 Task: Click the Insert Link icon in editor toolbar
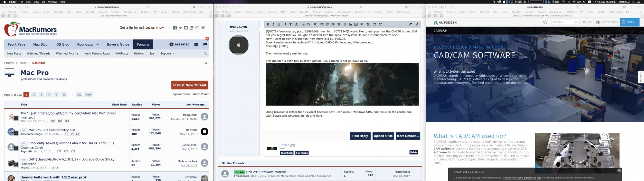(x=303, y=24)
